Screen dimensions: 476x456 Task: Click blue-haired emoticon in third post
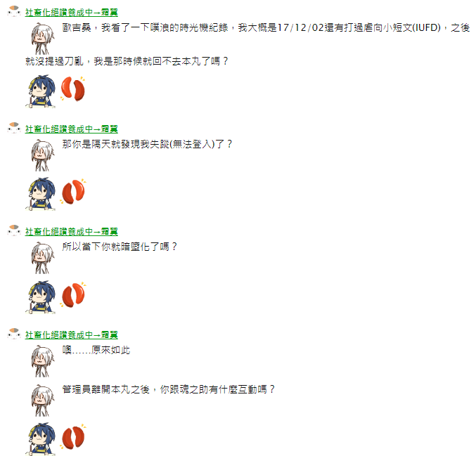pyautogui.click(x=41, y=297)
